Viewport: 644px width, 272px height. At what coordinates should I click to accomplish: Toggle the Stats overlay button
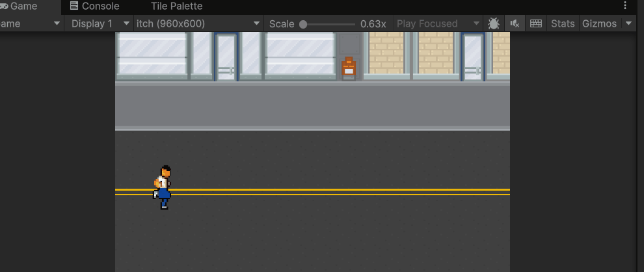(563, 23)
